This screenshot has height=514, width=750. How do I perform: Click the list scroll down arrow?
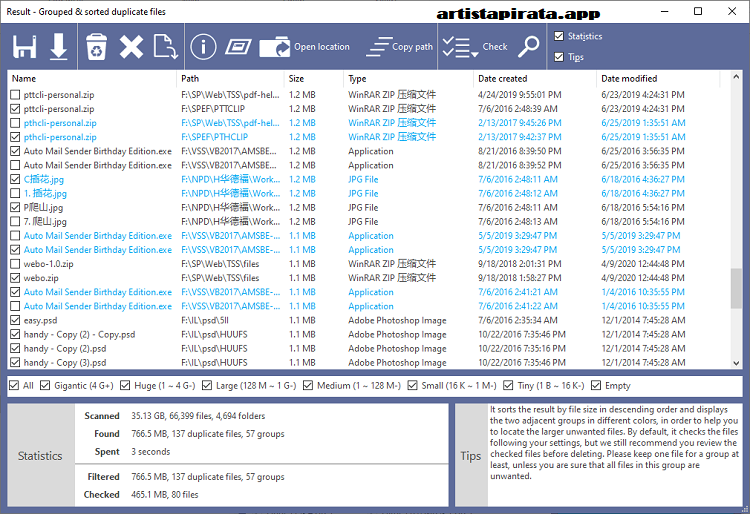(x=736, y=363)
